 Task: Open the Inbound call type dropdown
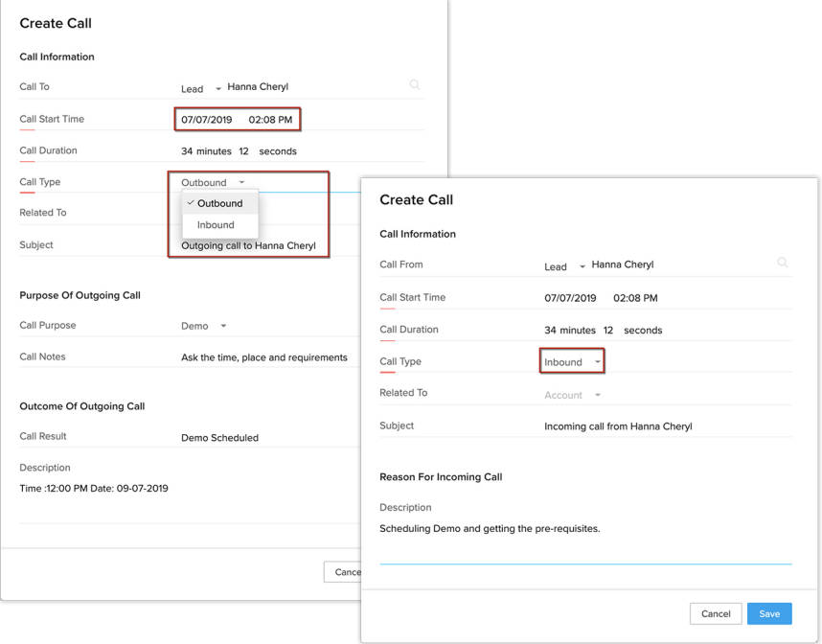click(x=572, y=361)
